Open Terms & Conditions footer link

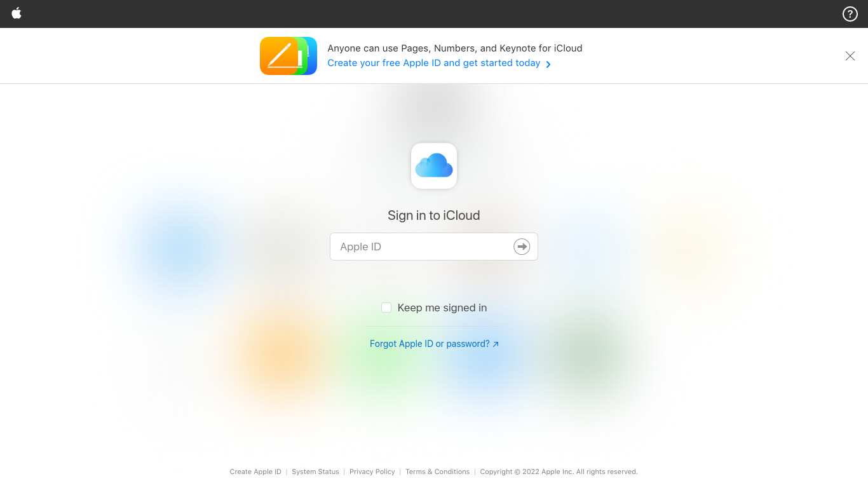pyautogui.click(x=437, y=471)
